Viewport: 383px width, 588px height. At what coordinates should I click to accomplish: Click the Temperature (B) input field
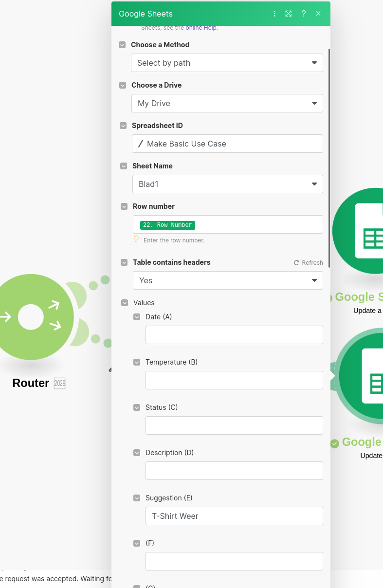tap(234, 380)
